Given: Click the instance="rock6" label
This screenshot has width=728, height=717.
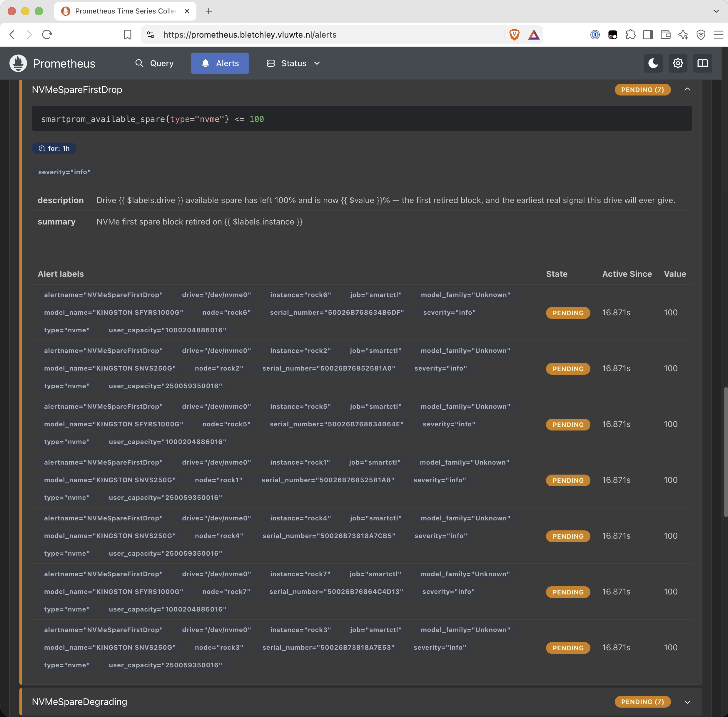Looking at the screenshot, I should click(300, 295).
